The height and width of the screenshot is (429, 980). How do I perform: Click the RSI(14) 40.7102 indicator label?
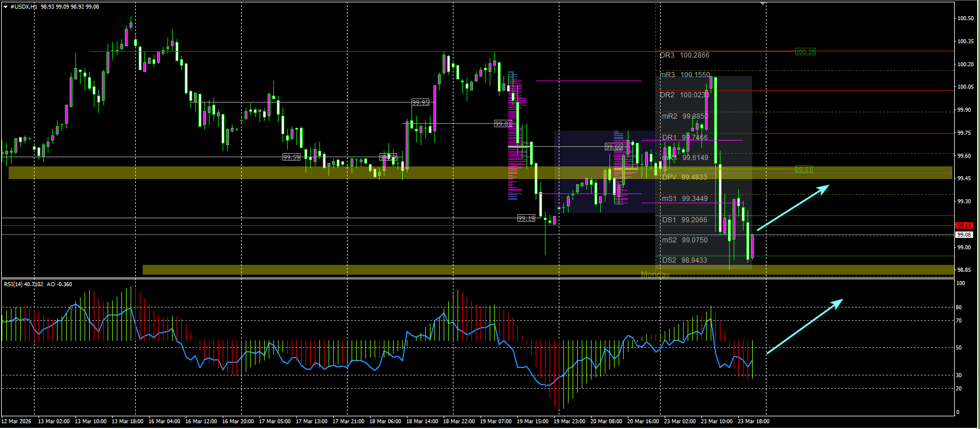[23, 284]
